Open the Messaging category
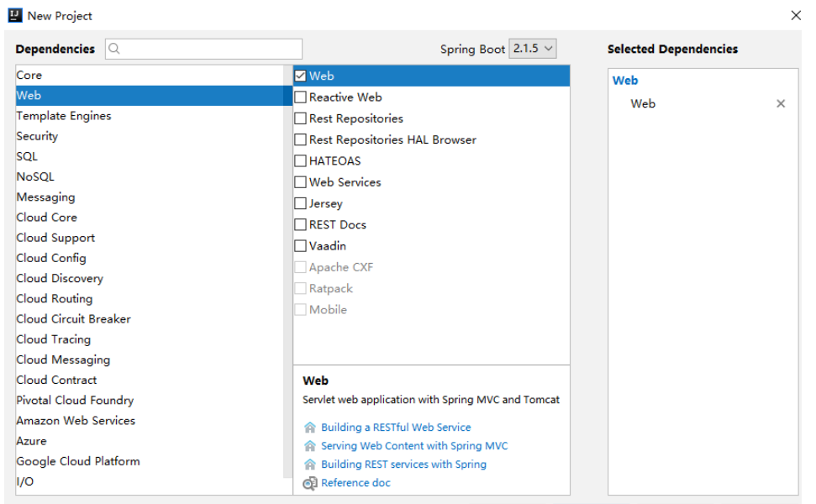 pos(150,197)
